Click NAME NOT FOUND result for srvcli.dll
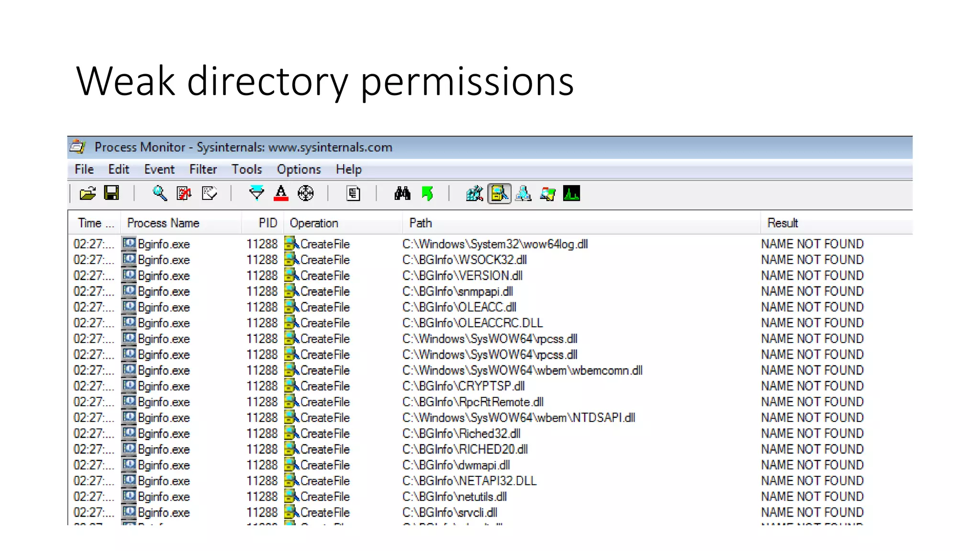Screen dimensions: 980x551 (812, 512)
